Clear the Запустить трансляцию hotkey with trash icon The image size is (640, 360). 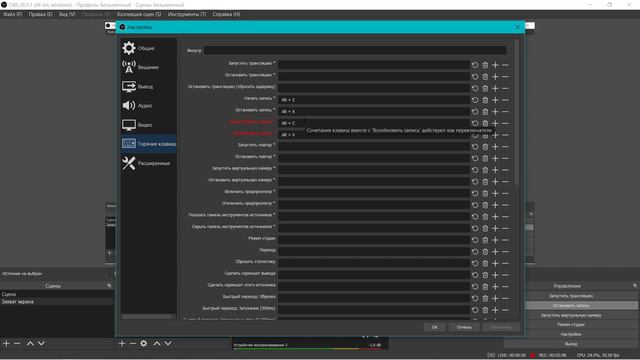[485, 65]
